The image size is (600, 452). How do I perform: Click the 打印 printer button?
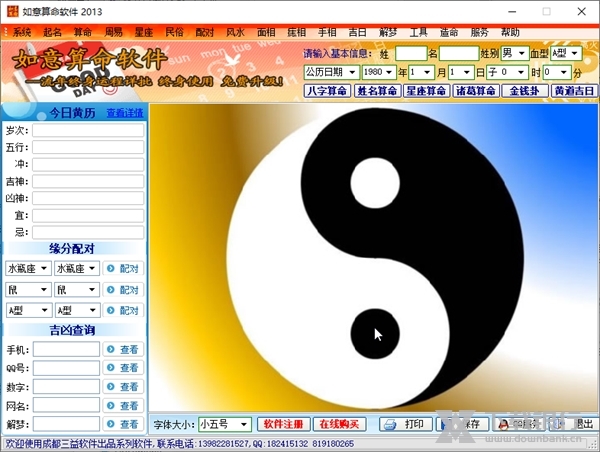(x=406, y=424)
